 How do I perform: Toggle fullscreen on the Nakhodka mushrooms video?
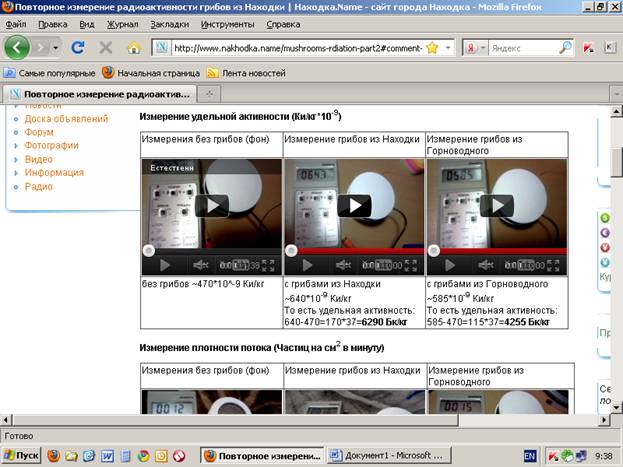[x=412, y=265]
